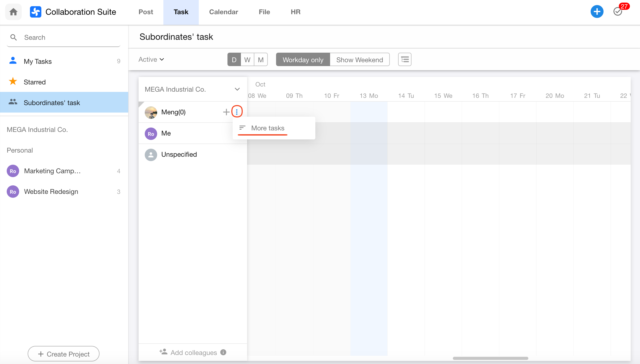The image size is (640, 364).
Task: Select More tasks menu entry
Action: [x=268, y=128]
